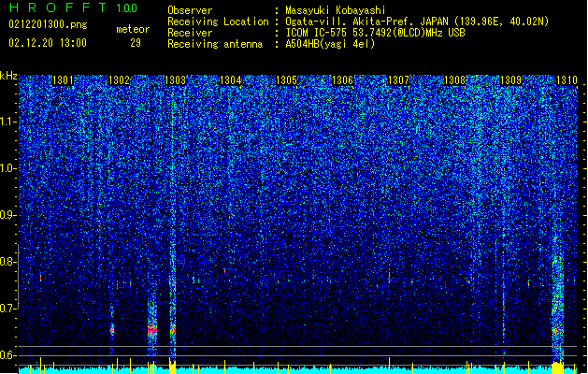Click the 1.0 frequency axis label

(x=8, y=168)
